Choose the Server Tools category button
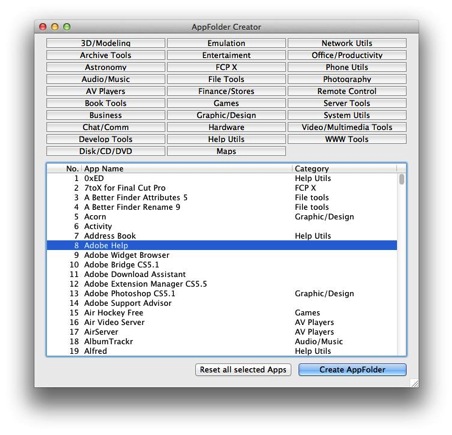 [x=347, y=103]
